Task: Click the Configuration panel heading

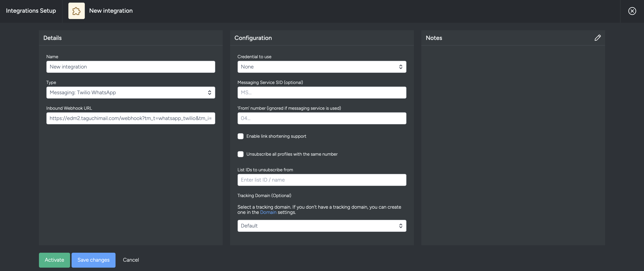Action: pos(253,38)
